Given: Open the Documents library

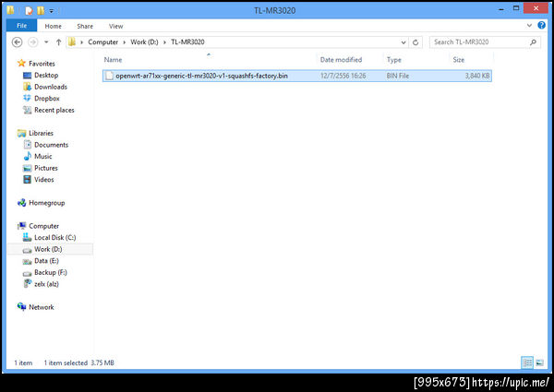Looking at the screenshot, I should click(x=51, y=145).
